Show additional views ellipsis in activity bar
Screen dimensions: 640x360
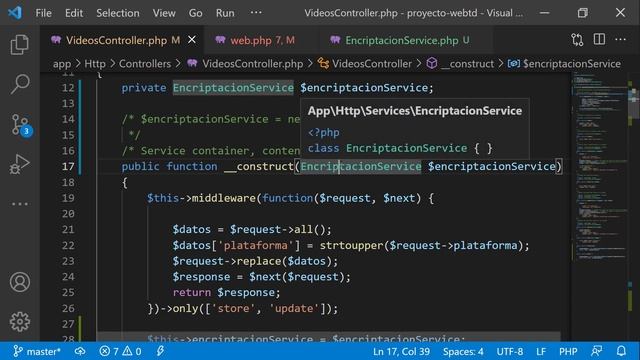click(x=20, y=204)
